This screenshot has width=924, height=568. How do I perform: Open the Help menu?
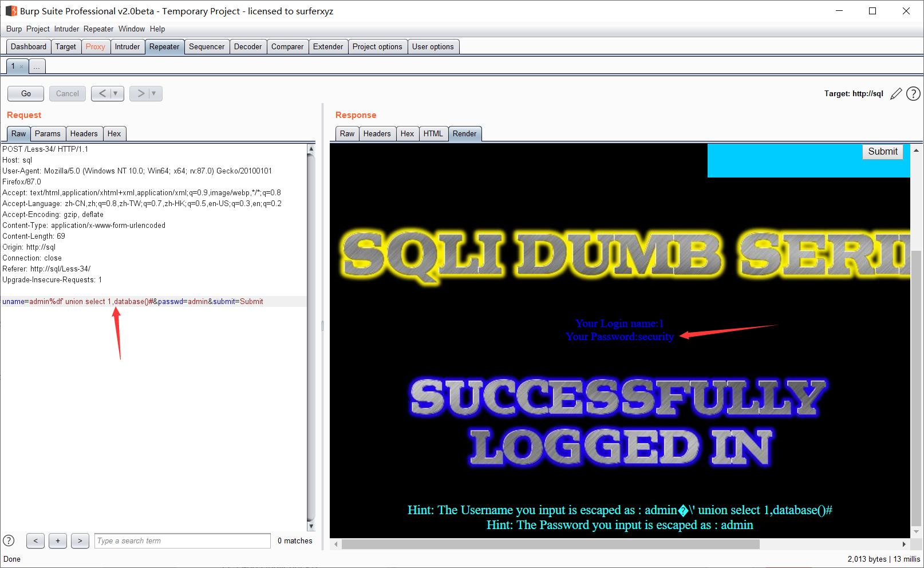157,29
